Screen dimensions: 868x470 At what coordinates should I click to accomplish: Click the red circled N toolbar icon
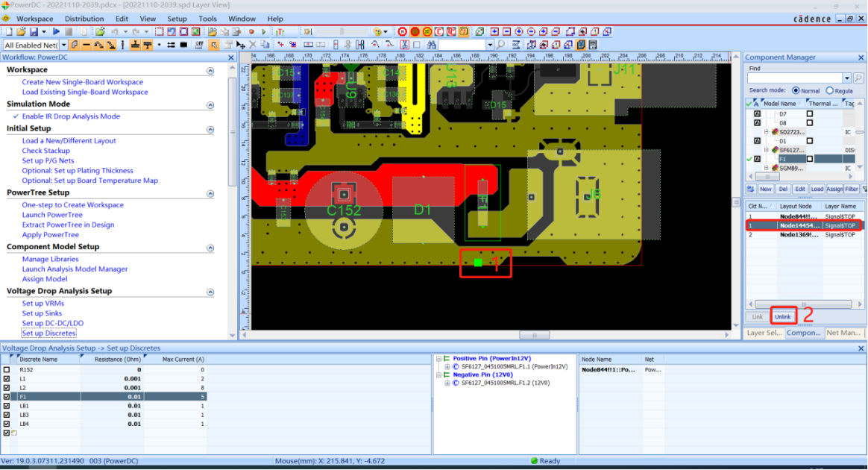click(x=403, y=31)
